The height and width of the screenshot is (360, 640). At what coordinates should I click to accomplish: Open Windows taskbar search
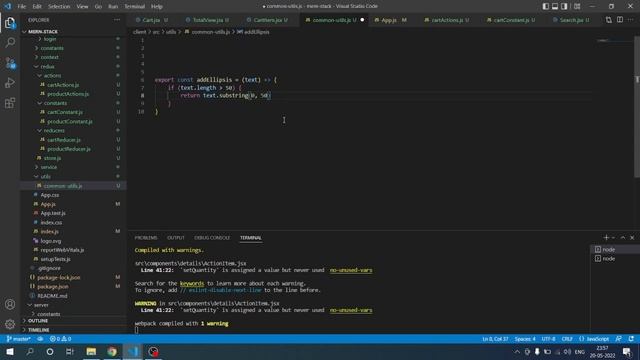(30, 351)
